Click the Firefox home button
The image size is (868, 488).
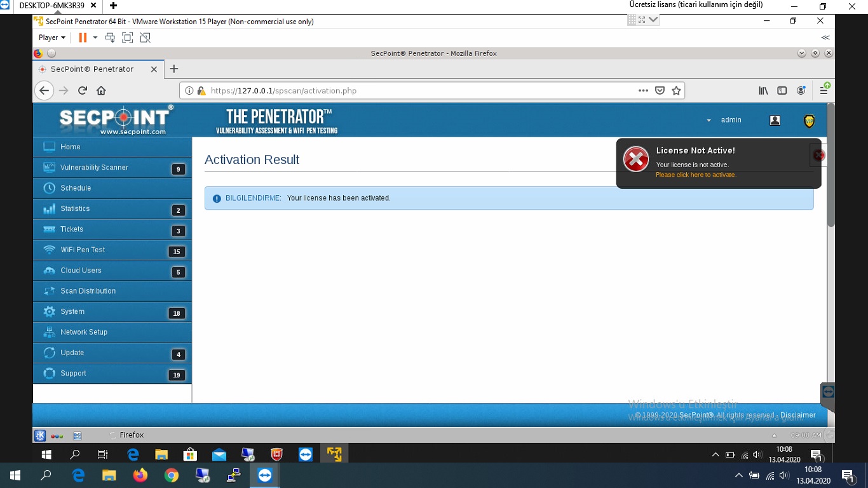[101, 91]
